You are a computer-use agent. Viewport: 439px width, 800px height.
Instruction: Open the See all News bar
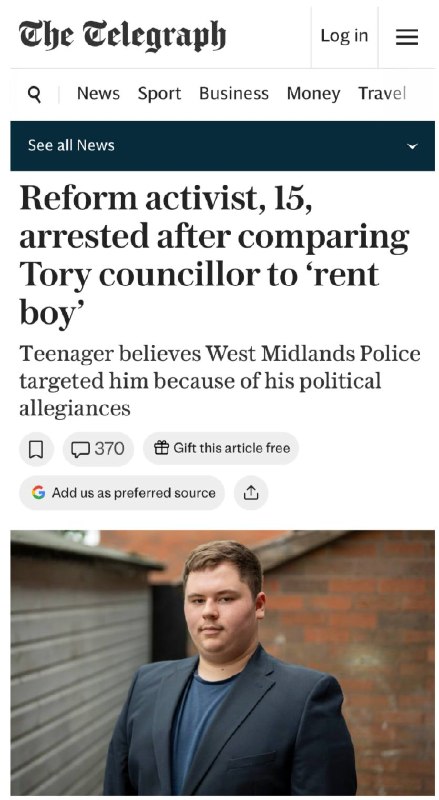coord(223,146)
